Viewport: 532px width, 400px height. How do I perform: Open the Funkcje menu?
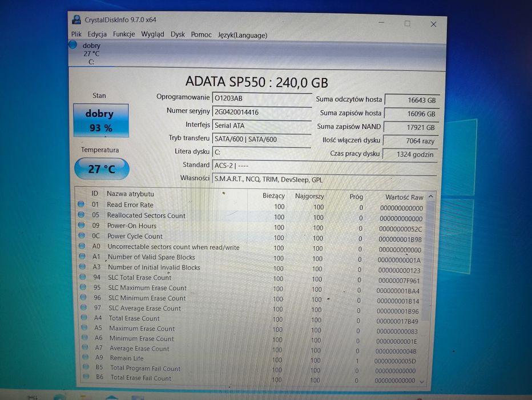(124, 34)
